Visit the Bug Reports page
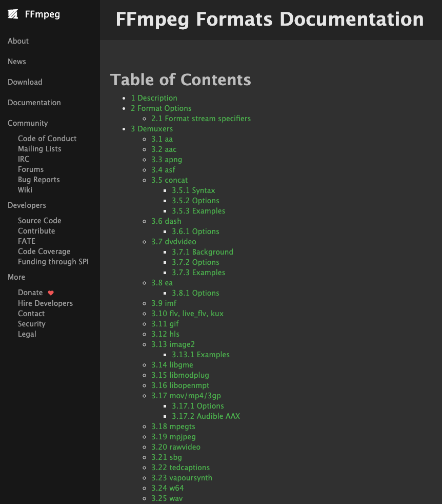 coord(39,180)
